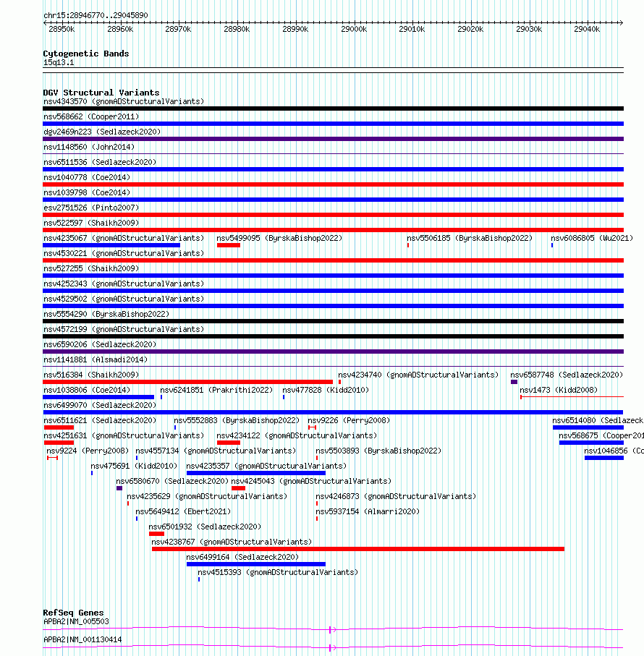
Task: Click the blue bar under nsv4235067
Action: click(x=111, y=245)
